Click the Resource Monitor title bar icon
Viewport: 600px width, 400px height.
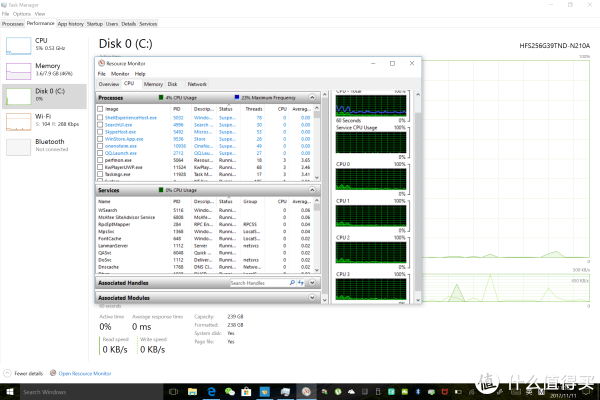[x=101, y=63]
